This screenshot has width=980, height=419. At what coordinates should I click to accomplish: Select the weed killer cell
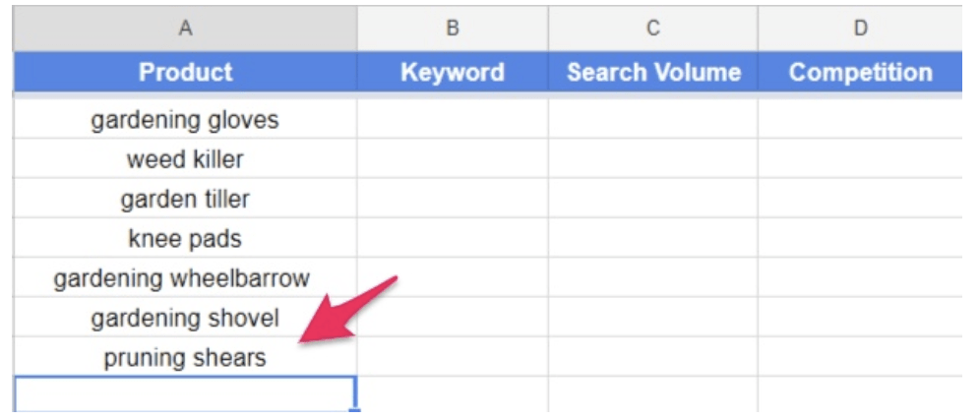(185, 159)
